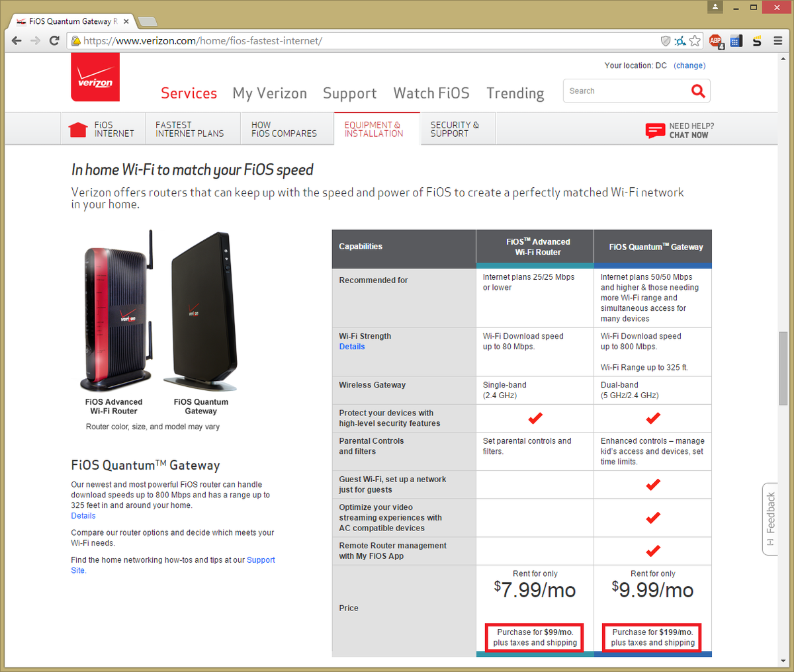Click 'Wi-Fi Range up to 325 ft.' text

644,368
